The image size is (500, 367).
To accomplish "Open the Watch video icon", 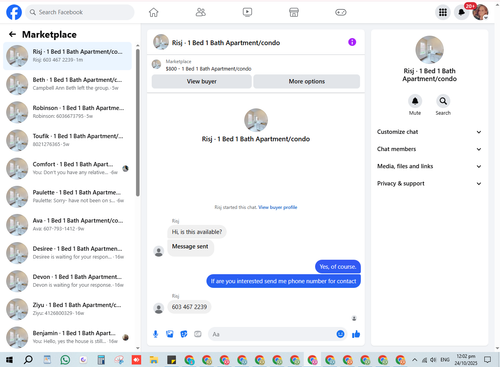I will [x=247, y=12].
